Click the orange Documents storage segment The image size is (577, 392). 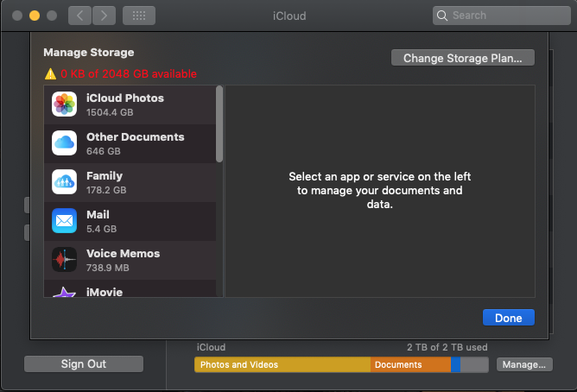410,364
